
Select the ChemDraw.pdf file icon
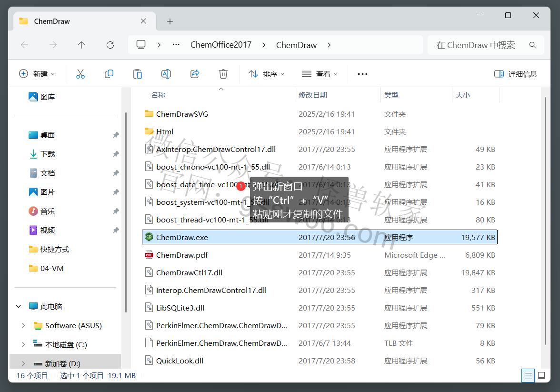[x=149, y=255]
